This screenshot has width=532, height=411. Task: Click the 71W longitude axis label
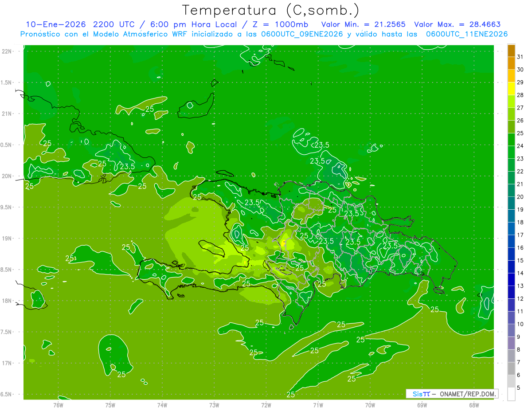click(318, 405)
